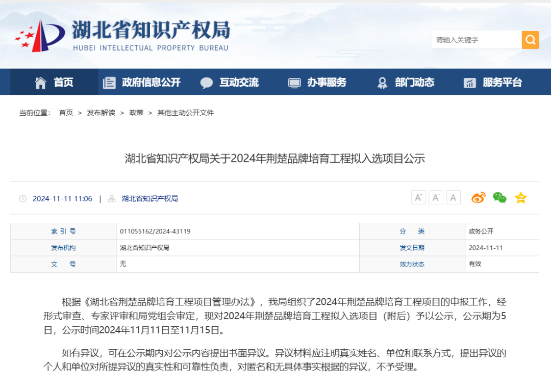Click the orange search magnifier icon
The image size is (551, 392).
point(531,39)
